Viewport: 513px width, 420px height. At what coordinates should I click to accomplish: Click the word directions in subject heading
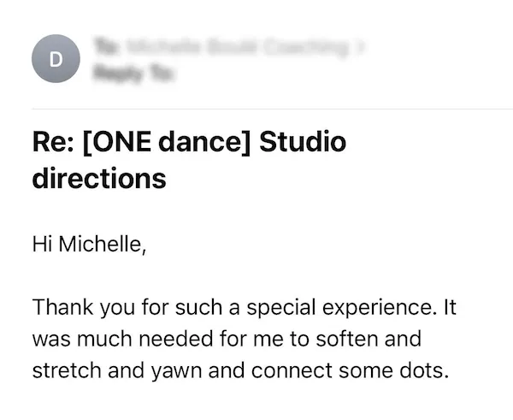pyautogui.click(x=99, y=178)
